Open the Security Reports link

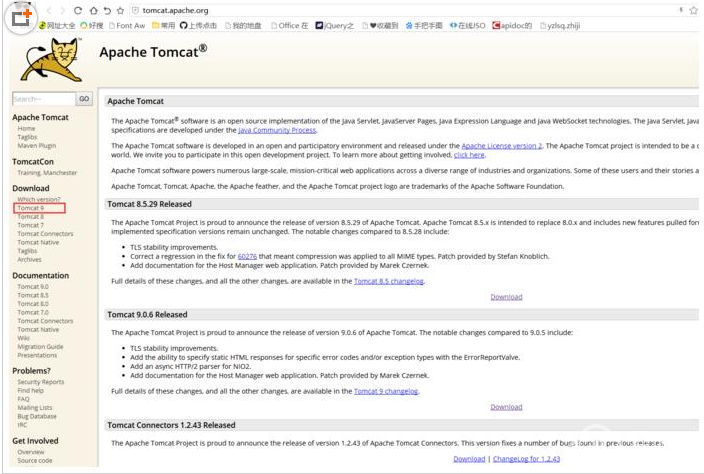[41, 382]
